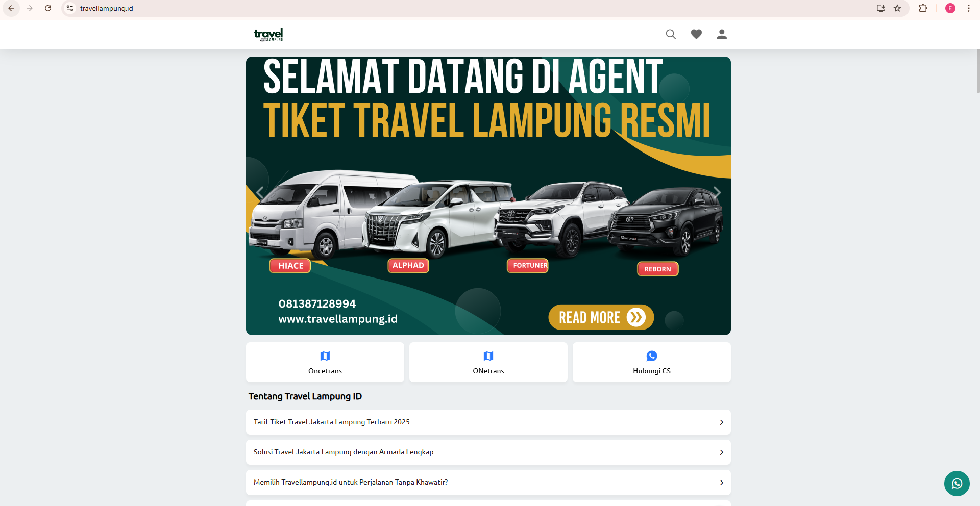Open the browser extensions puzzle icon
Screen dimensions: 980x506
pos(923,8)
